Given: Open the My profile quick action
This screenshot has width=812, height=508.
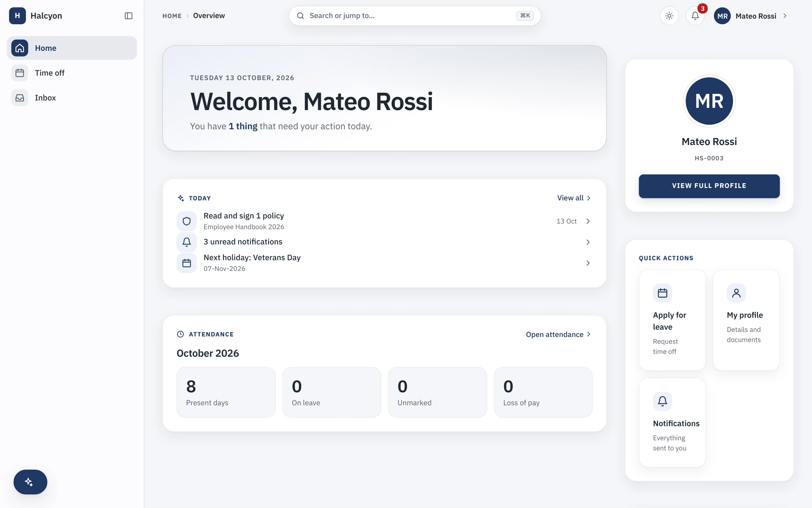Looking at the screenshot, I should tap(746, 320).
